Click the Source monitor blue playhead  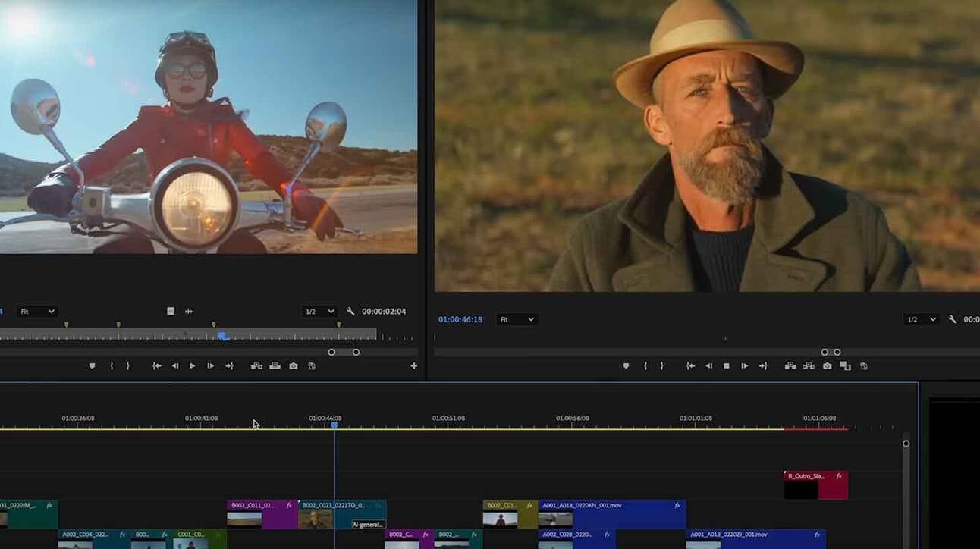coord(223,335)
